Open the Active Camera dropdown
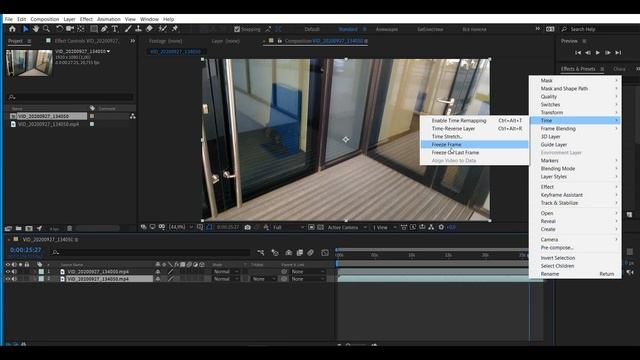The width and height of the screenshot is (640, 360). click(x=347, y=227)
